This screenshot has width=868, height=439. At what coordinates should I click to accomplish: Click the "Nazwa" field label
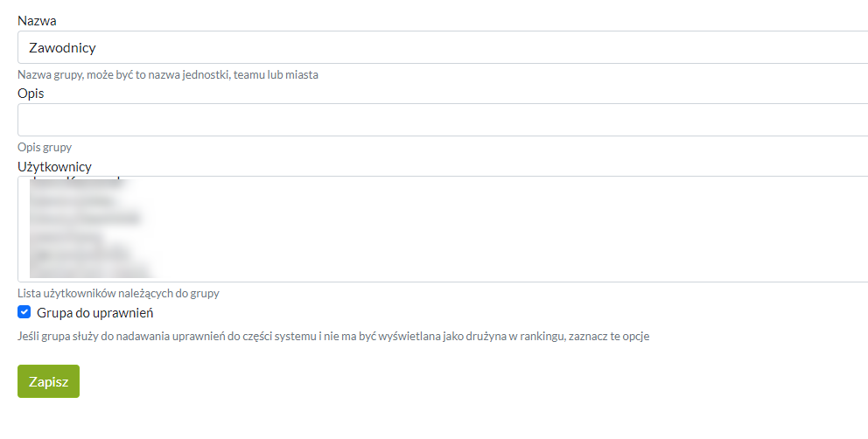point(37,19)
